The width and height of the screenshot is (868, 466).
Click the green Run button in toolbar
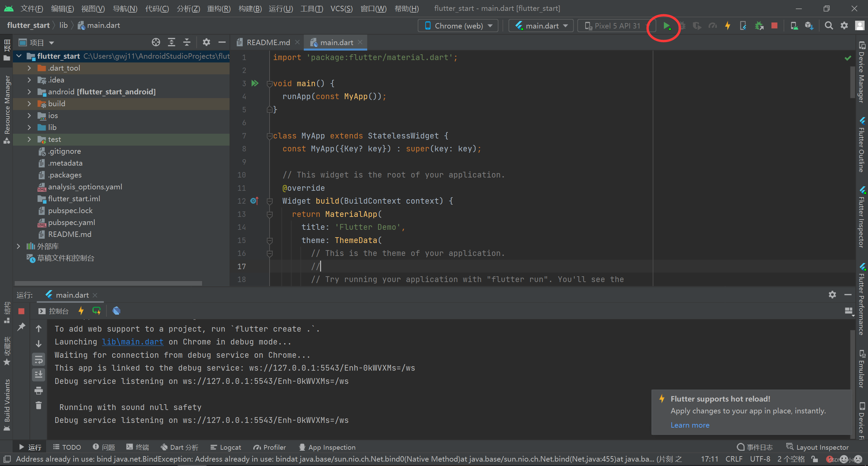(x=666, y=26)
